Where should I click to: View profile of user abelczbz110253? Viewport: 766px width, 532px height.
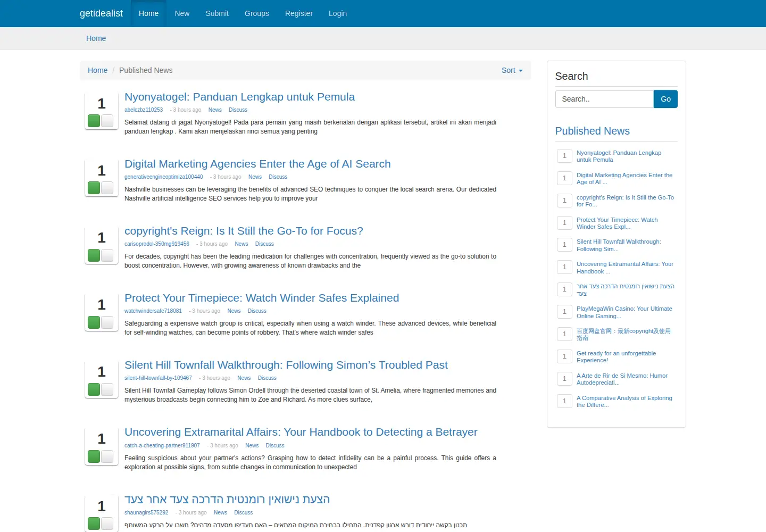(x=144, y=110)
